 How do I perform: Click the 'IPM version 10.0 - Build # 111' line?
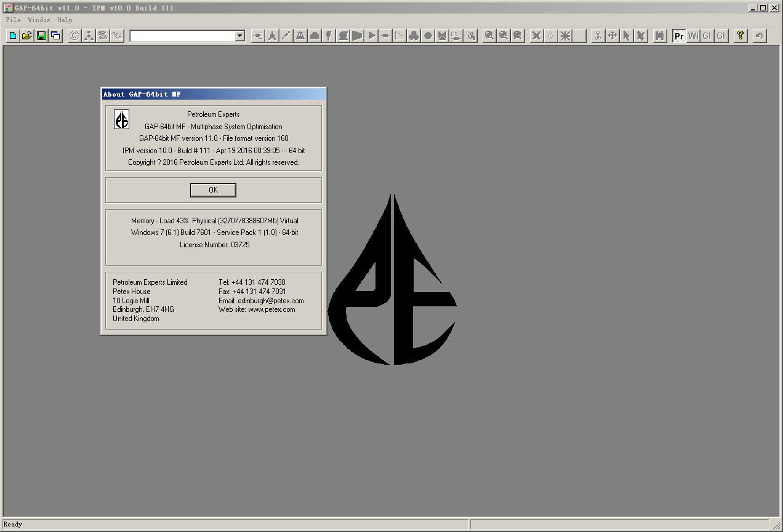point(214,151)
